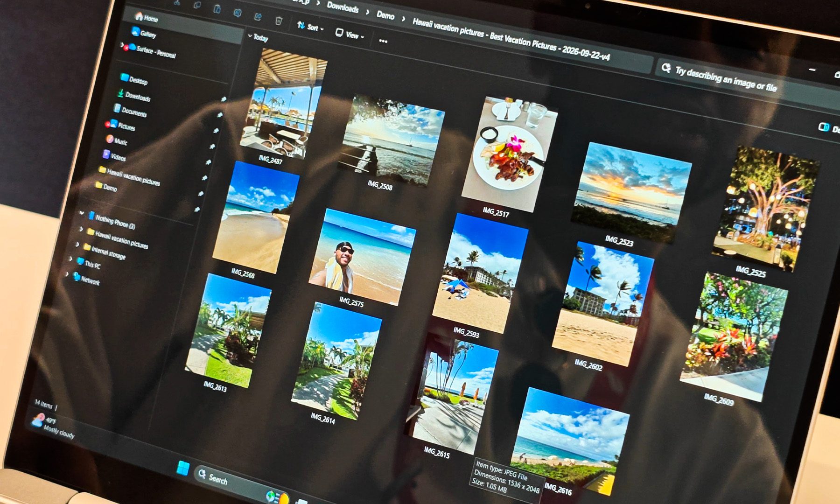Click the Nothing Phone (3) device icon

tap(91, 216)
